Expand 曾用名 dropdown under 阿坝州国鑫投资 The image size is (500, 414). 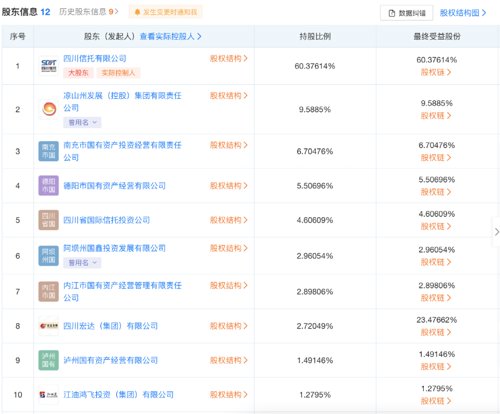click(x=82, y=263)
